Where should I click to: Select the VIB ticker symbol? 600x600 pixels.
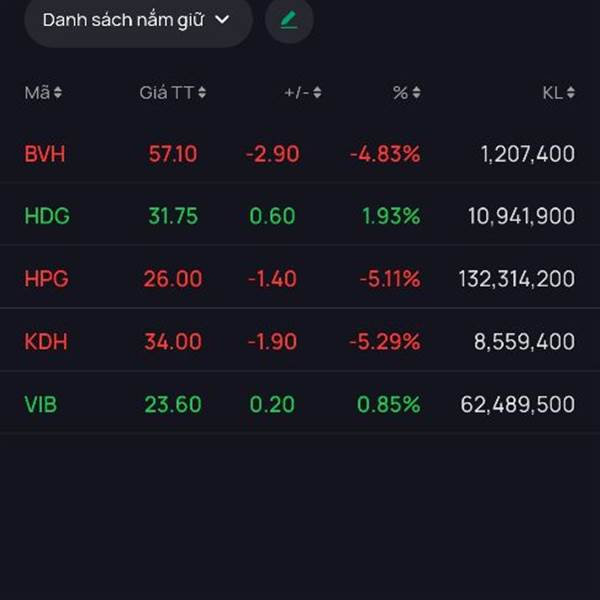41,404
